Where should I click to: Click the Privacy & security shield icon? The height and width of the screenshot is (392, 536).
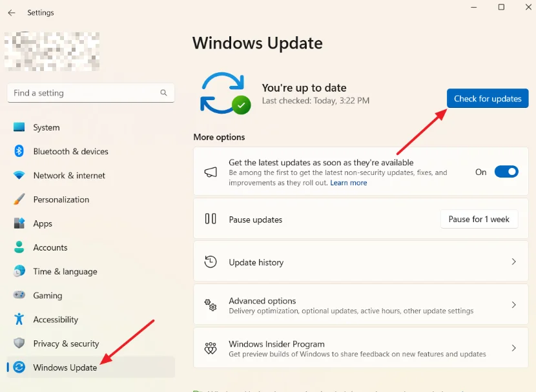[x=19, y=343]
